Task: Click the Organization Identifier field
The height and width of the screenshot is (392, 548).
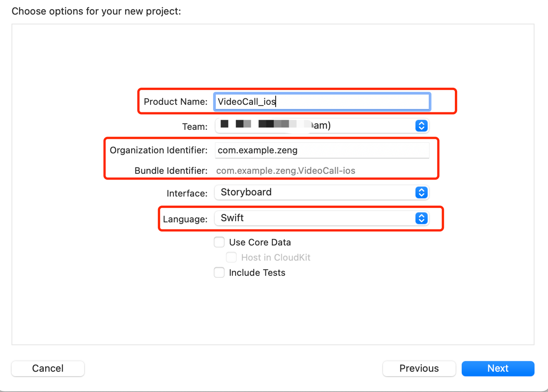Action: coord(322,150)
